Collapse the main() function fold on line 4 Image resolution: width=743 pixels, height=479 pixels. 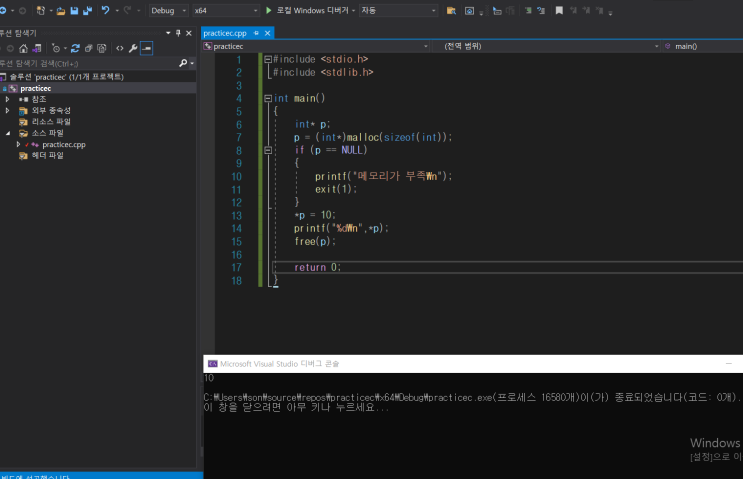pos(268,99)
